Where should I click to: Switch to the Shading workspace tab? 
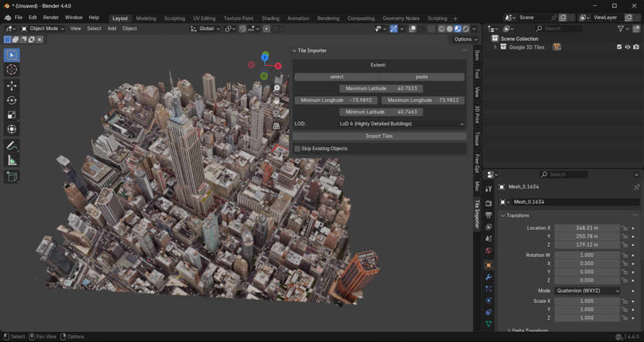tap(270, 19)
